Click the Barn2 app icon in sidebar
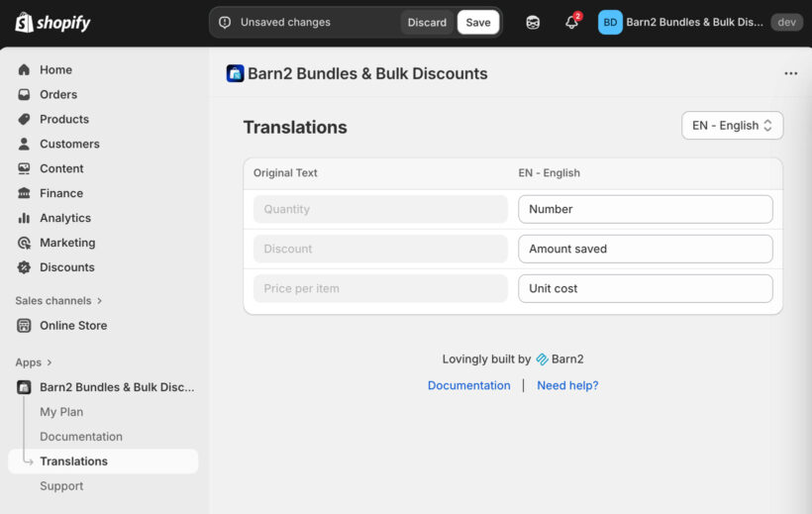Viewport: 812px width, 514px height. tap(24, 387)
